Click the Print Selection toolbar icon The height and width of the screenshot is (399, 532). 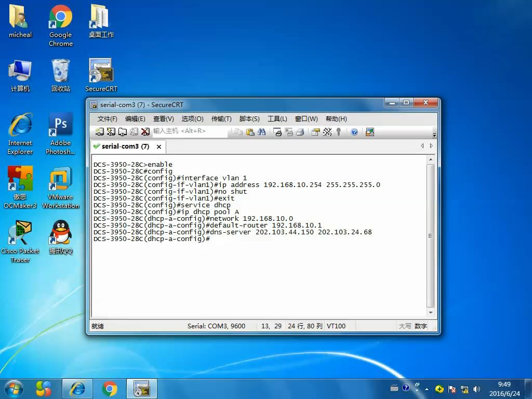(289, 132)
